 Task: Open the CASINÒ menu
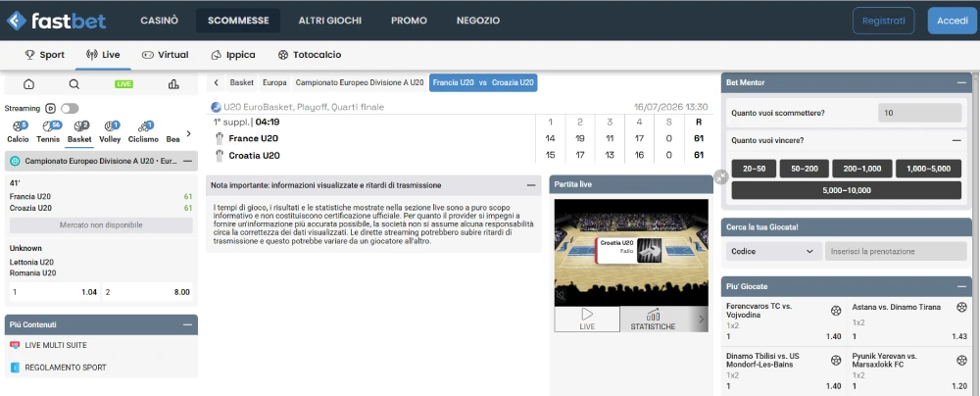pyautogui.click(x=160, y=20)
